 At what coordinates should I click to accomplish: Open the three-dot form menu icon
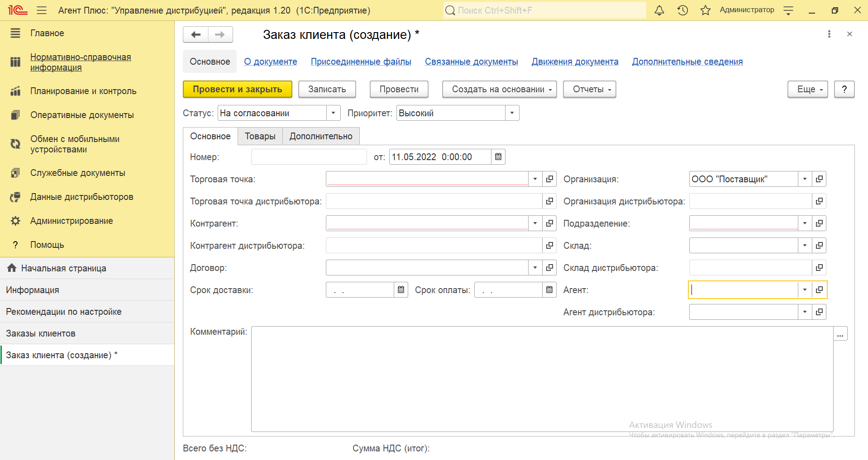[x=829, y=34]
